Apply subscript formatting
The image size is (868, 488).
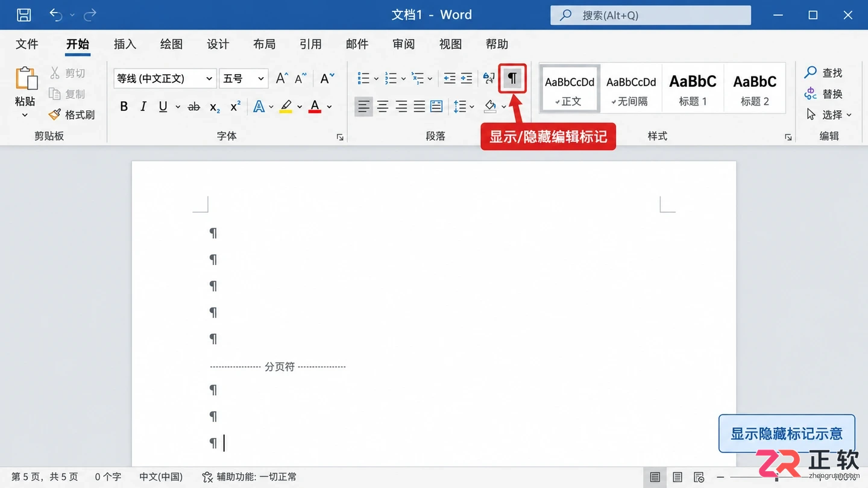[215, 107]
